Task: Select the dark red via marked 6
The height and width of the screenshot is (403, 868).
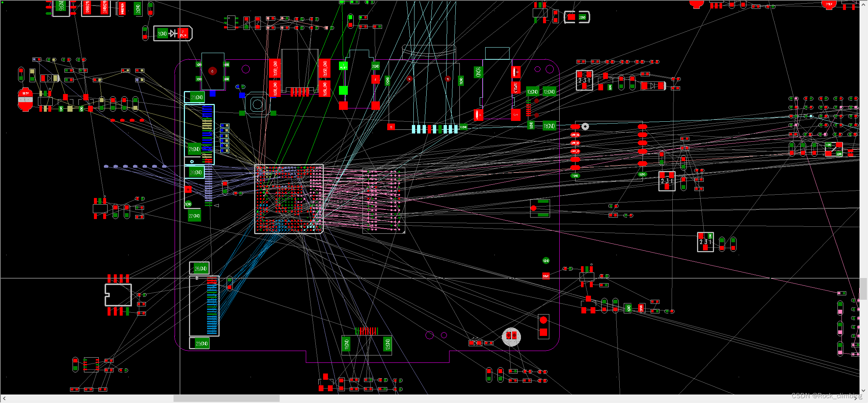Action: 213,71
